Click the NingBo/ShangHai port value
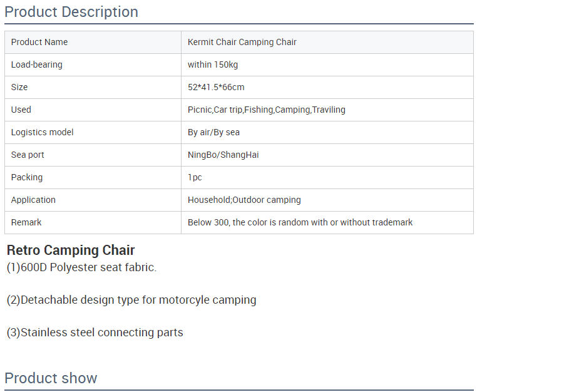Viewport: 579px width, 392px height. [x=223, y=155]
